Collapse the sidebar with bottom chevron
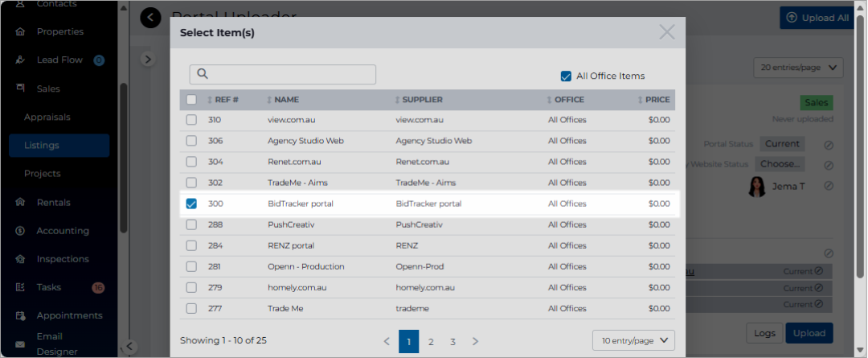This screenshot has height=358, width=868. coord(129,347)
